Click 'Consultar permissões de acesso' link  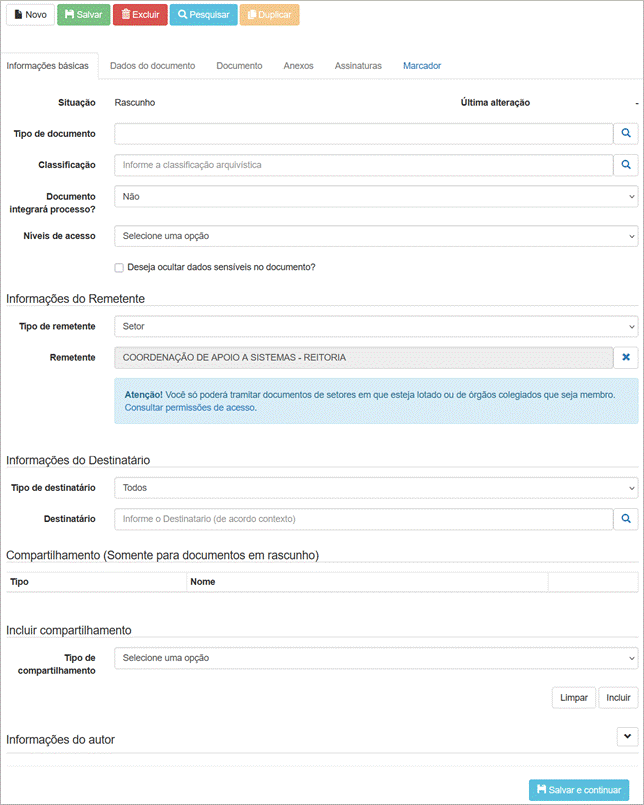(x=190, y=408)
